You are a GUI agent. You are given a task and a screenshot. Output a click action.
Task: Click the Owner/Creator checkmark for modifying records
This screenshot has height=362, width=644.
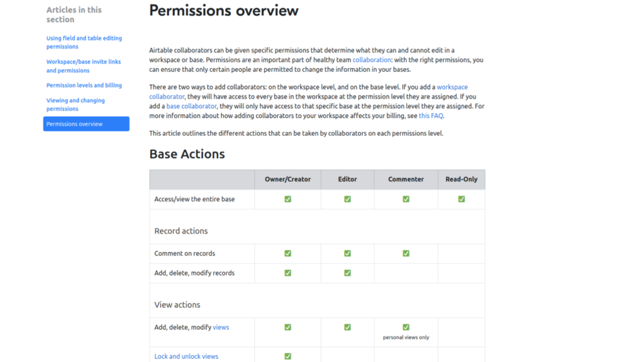pos(287,273)
